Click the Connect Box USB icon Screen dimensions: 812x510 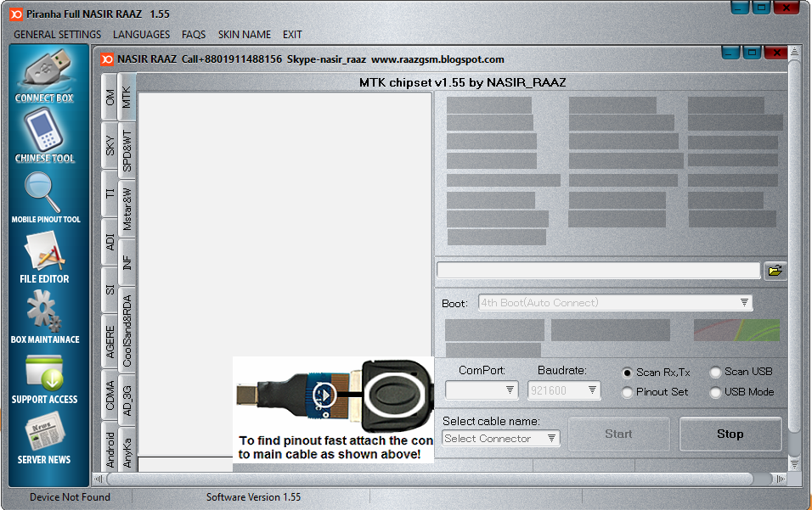[44, 71]
